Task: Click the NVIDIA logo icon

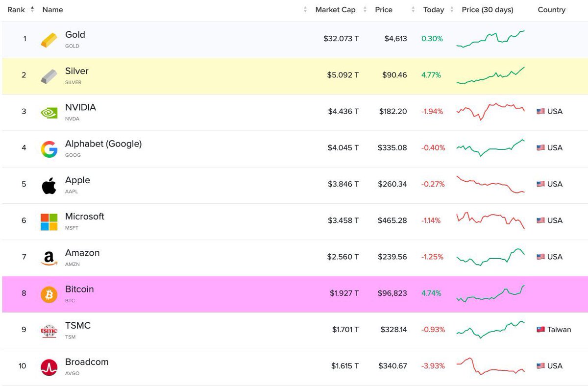Action: point(49,112)
